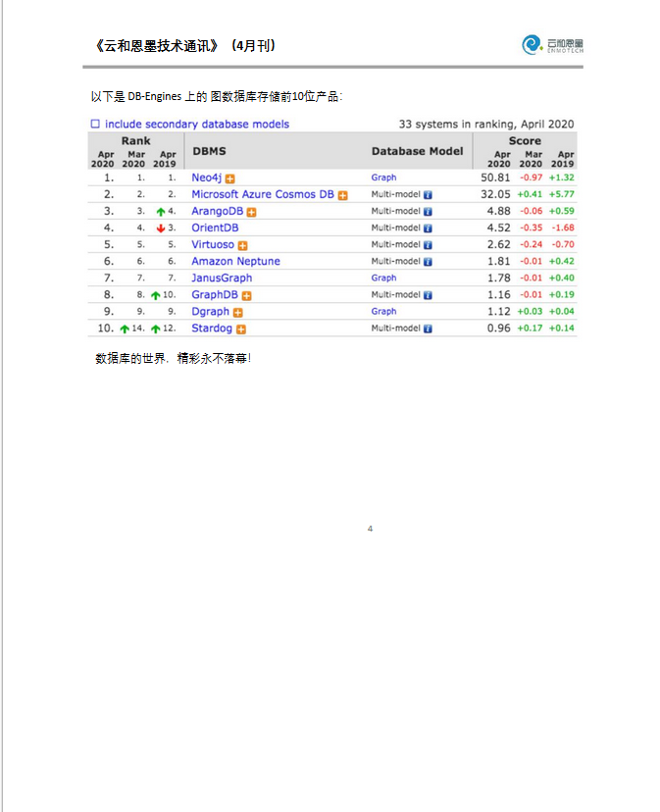Click the Enmotech logo in page header
The width and height of the screenshot is (660, 812).
(x=552, y=44)
